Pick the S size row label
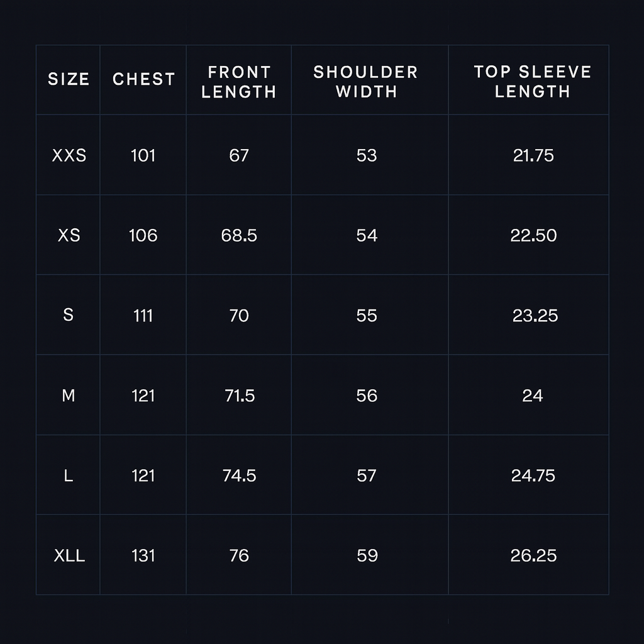Viewport: 644px width, 644px height. tap(69, 315)
